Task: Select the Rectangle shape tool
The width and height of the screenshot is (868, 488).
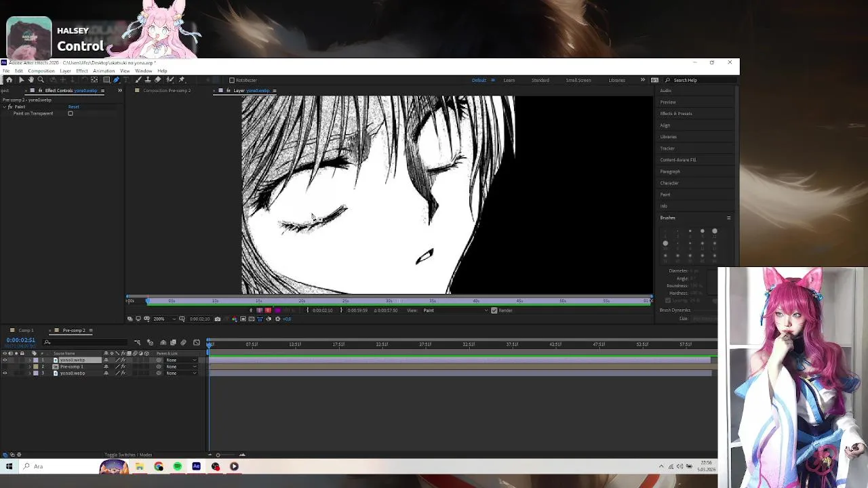Action: [x=106, y=80]
